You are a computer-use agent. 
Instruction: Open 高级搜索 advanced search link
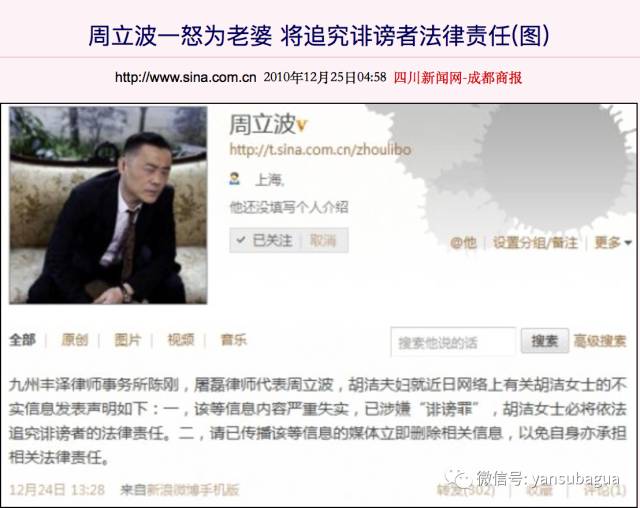pyautogui.click(x=600, y=341)
